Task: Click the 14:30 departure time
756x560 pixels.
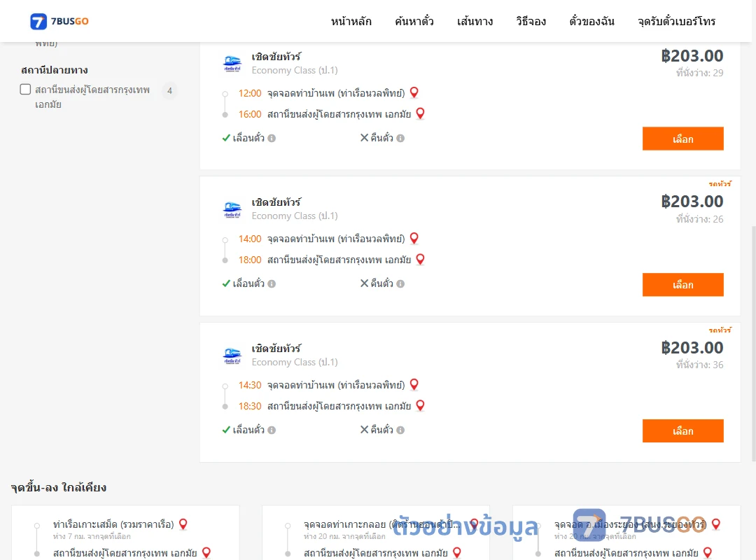Action: 250,385
